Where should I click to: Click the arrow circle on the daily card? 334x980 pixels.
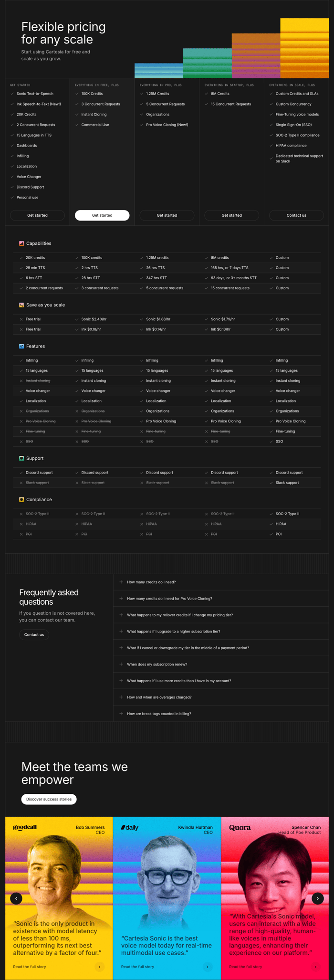(208, 967)
